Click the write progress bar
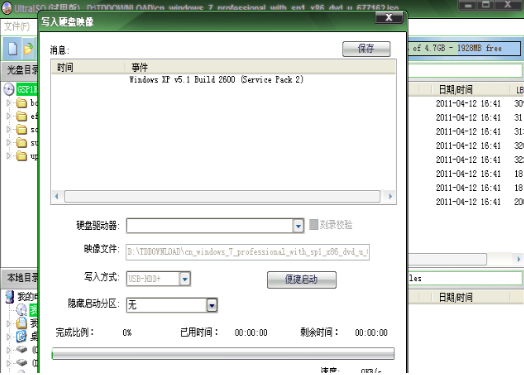This screenshot has height=375, width=524. [223, 354]
